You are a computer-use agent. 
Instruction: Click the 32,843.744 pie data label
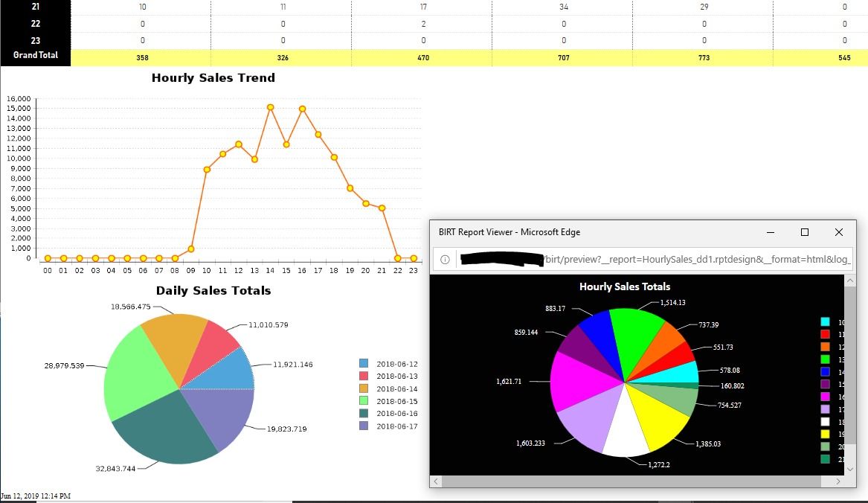pyautogui.click(x=115, y=469)
